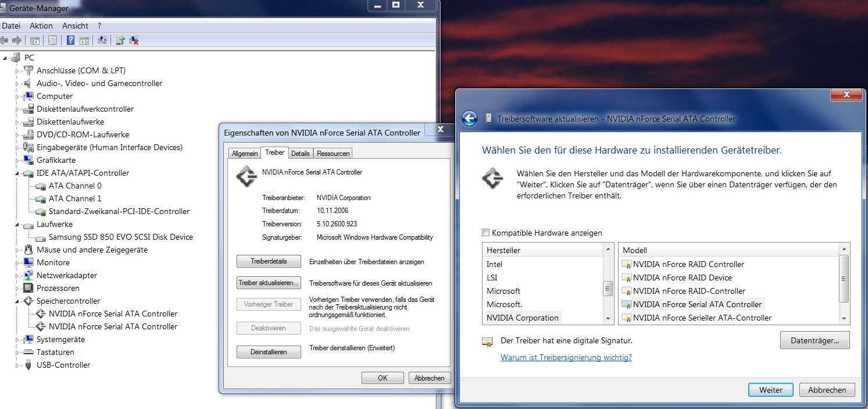
Task: Switch to the Details tab
Action: 301,154
